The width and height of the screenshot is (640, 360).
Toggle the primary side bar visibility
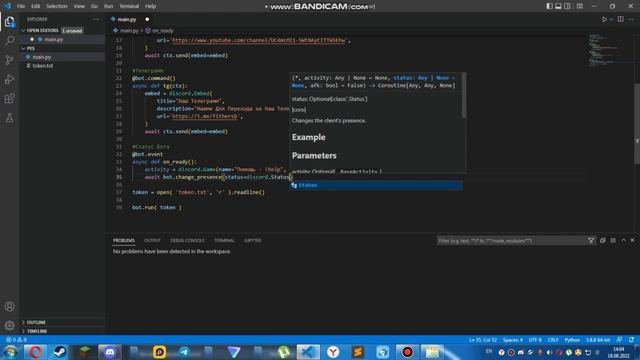tap(549, 6)
